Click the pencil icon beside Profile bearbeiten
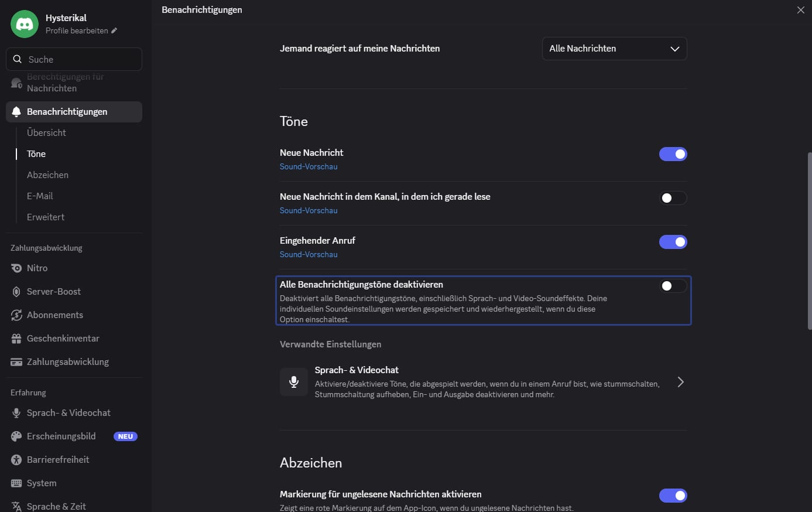The height and width of the screenshot is (512, 812). point(114,30)
